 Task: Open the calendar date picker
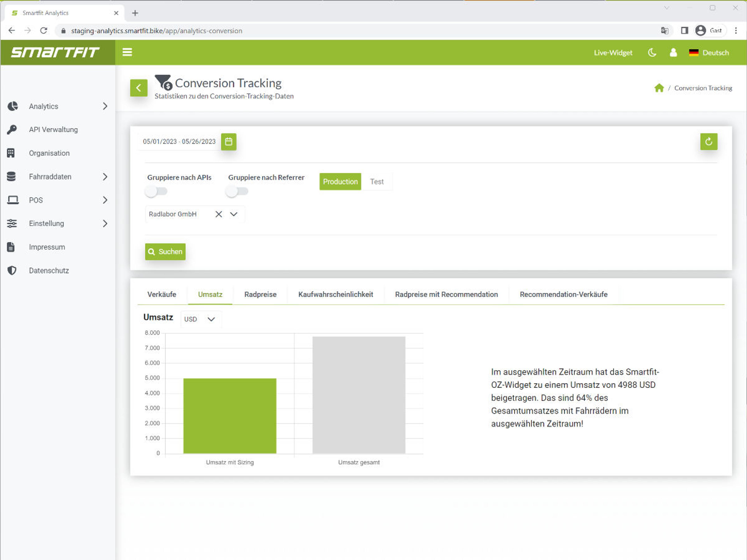click(x=229, y=141)
